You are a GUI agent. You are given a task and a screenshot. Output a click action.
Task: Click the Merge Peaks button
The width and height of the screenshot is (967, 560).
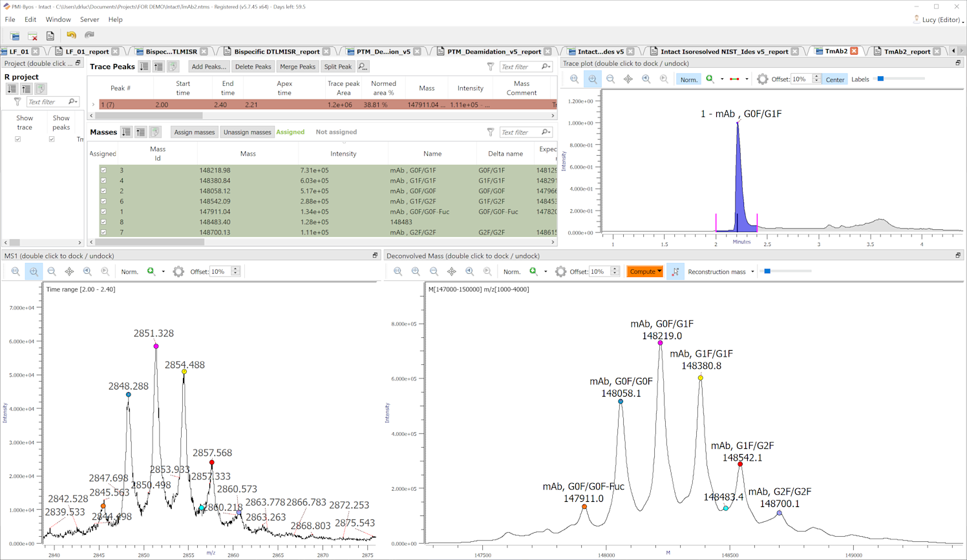tap(297, 67)
